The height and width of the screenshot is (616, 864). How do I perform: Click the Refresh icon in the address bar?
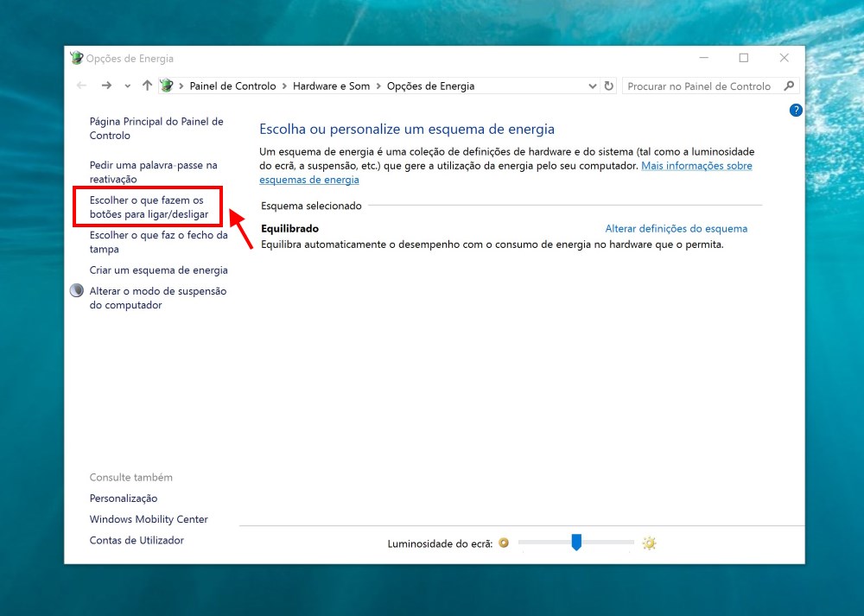pyautogui.click(x=609, y=86)
